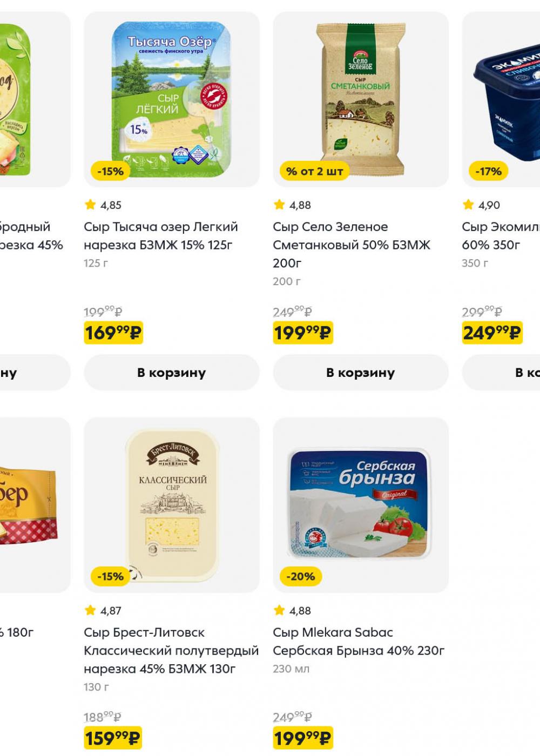Screen dimensions: 540x756
Task: Add Село Зеленое Сметанковый cheese to cart
Action: click(361, 373)
